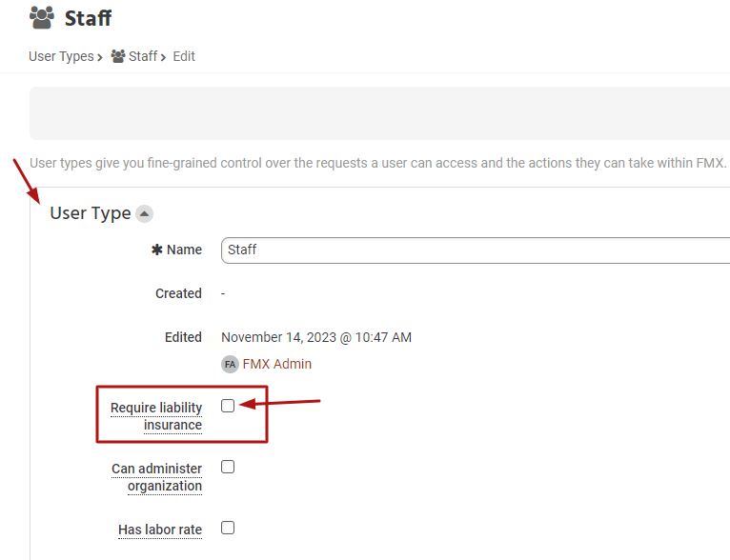730x560 pixels.
Task: Click the Staff people icon in page header
Action: (41, 17)
